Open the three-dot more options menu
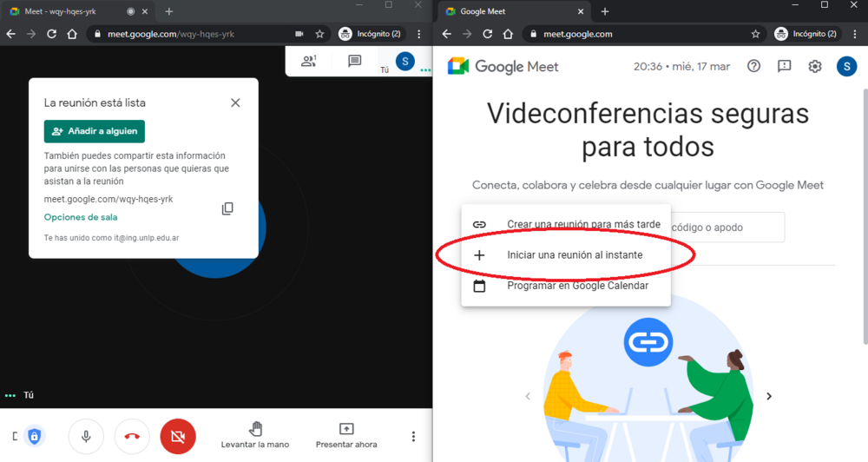 (413, 436)
